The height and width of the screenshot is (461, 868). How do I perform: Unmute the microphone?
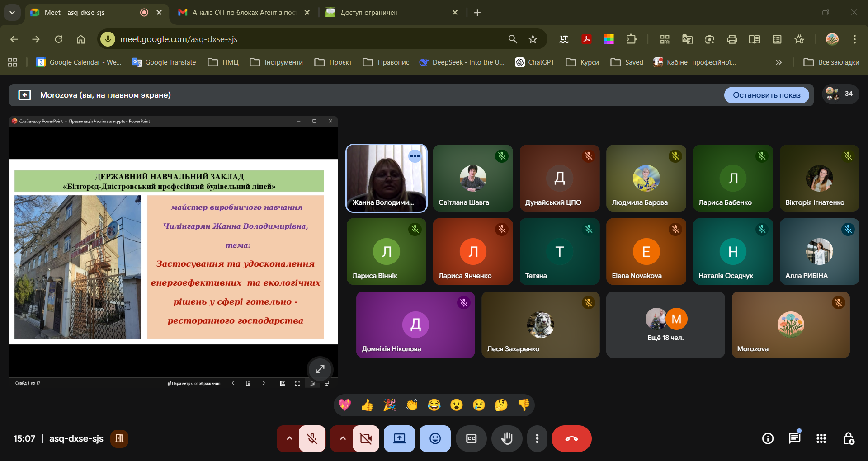(x=312, y=438)
